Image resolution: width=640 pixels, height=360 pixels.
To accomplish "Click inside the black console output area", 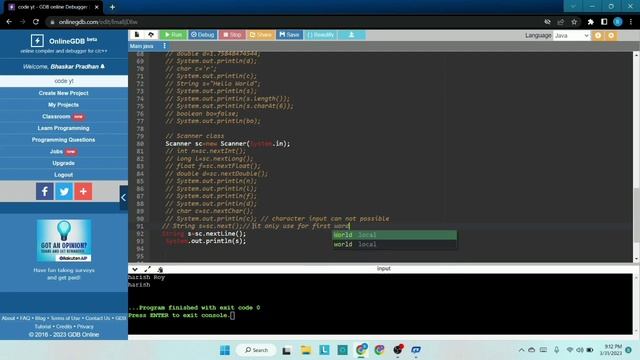I will point(380,304).
